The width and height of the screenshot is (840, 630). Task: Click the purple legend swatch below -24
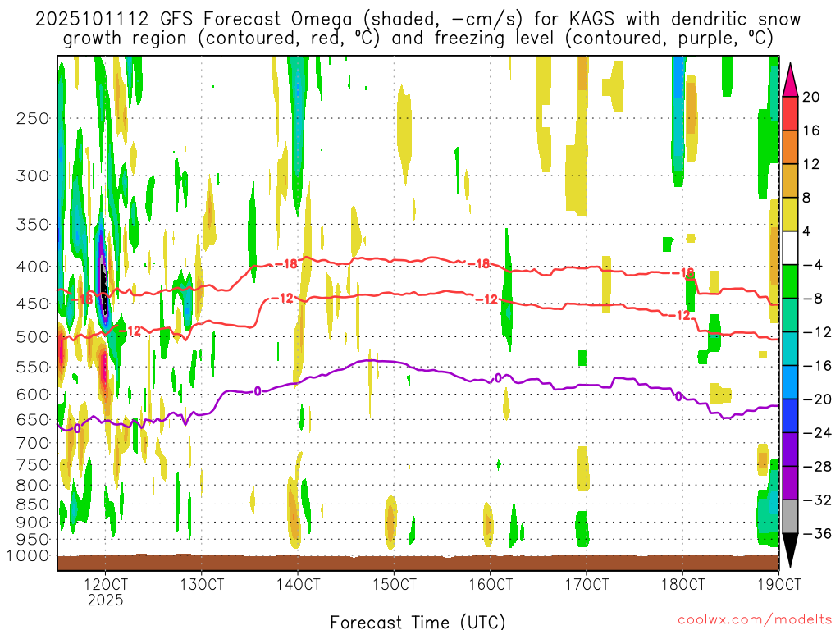click(x=790, y=450)
